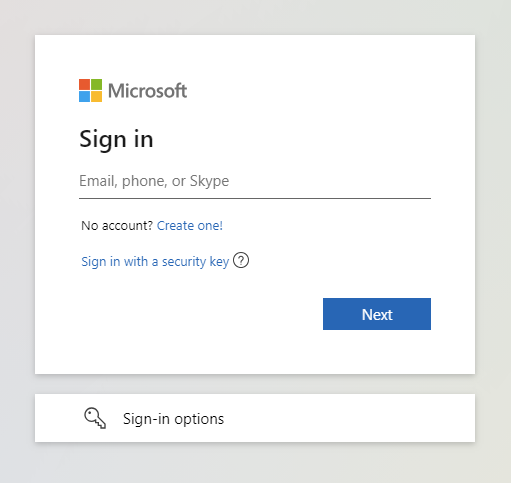Viewport: 511px width, 483px height.
Task: Click the Microsoft four-square logo
Action: (x=90, y=90)
